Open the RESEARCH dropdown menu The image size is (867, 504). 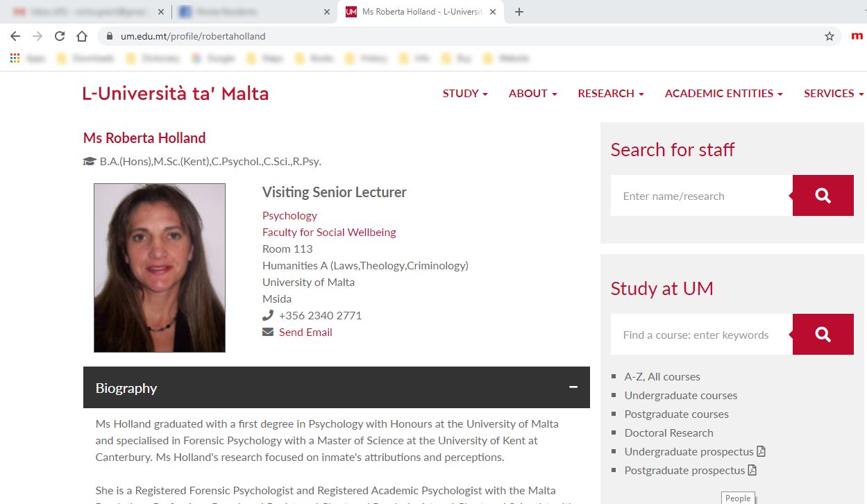611,93
